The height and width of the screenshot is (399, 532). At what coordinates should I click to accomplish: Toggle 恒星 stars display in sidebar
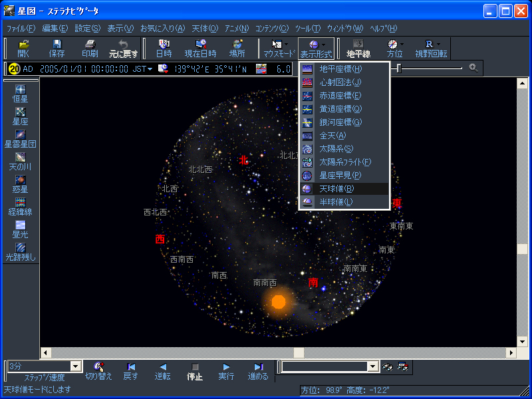click(x=20, y=94)
